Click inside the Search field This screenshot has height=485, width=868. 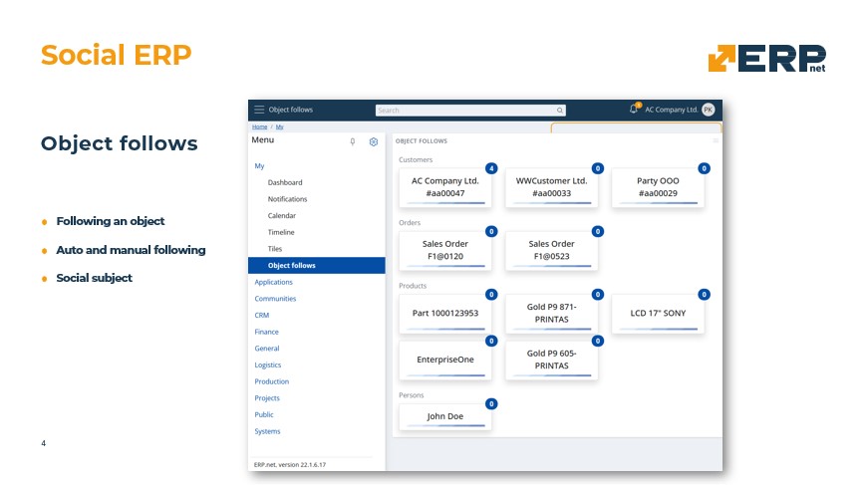click(464, 111)
